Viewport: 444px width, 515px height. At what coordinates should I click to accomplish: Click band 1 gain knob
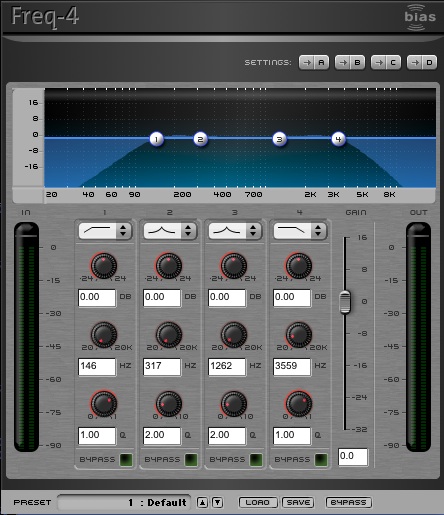click(104, 266)
